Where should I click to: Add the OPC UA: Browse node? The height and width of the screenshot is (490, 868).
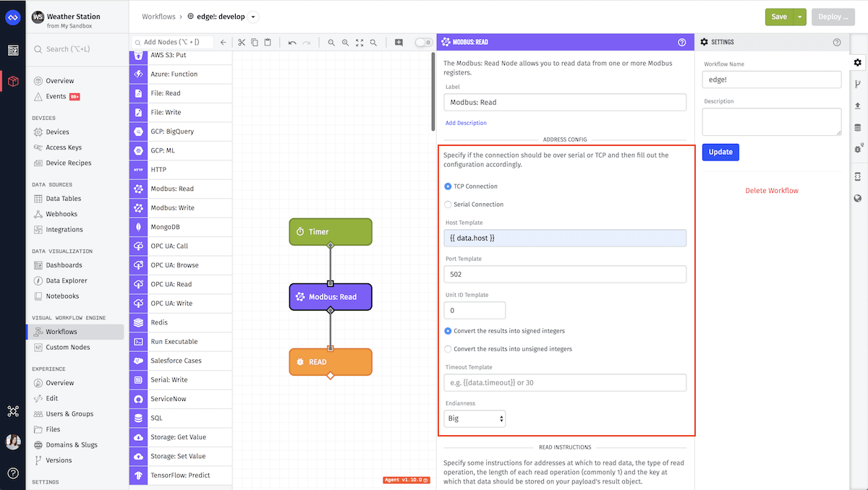click(181, 265)
